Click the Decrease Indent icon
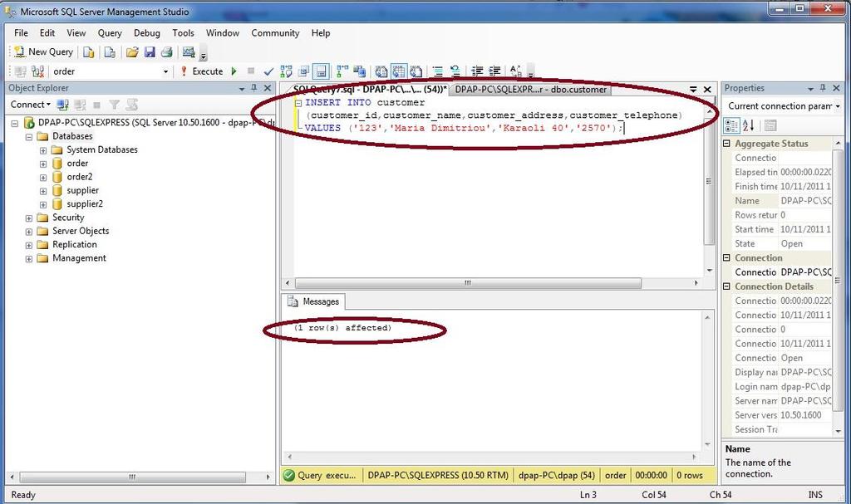The height and width of the screenshot is (504, 851). click(477, 71)
